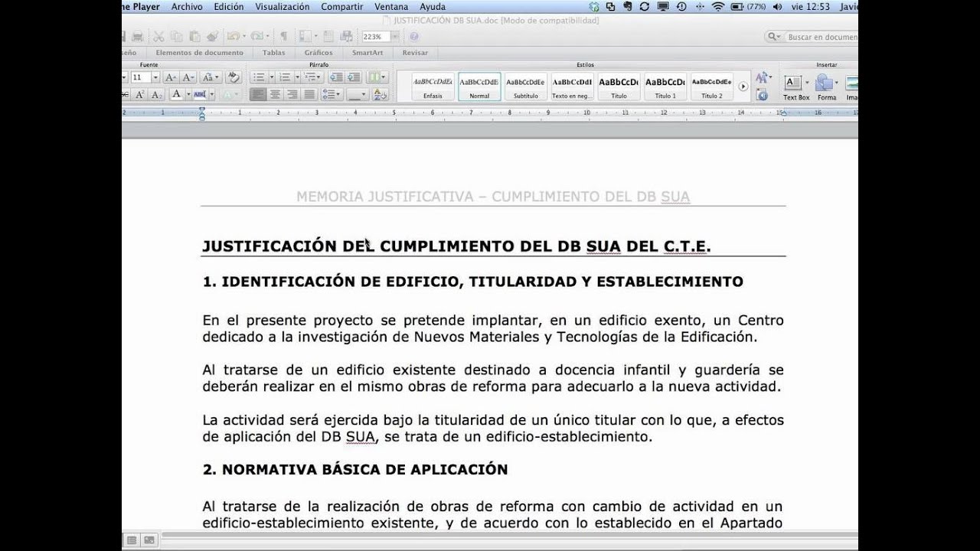The image size is (980, 551).
Task: Toggle subscript formatting
Action: click(156, 95)
